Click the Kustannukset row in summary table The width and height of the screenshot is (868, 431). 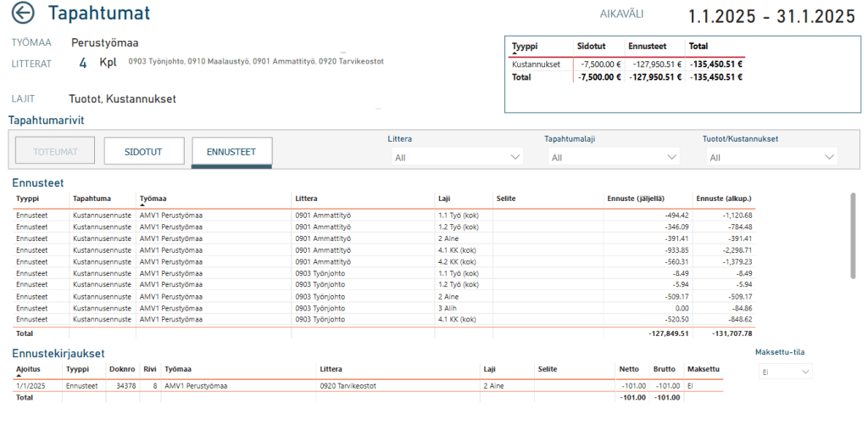(626, 64)
